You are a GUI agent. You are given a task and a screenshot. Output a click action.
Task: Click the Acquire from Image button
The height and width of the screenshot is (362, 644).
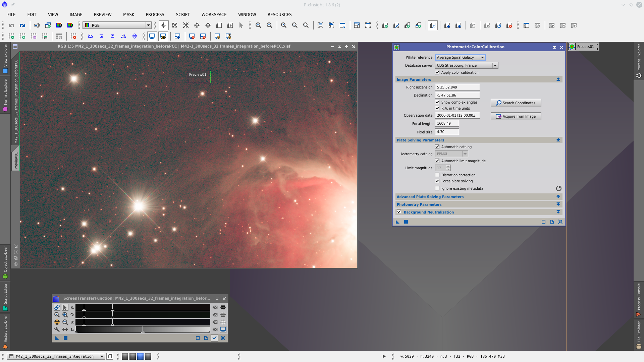coord(516,116)
